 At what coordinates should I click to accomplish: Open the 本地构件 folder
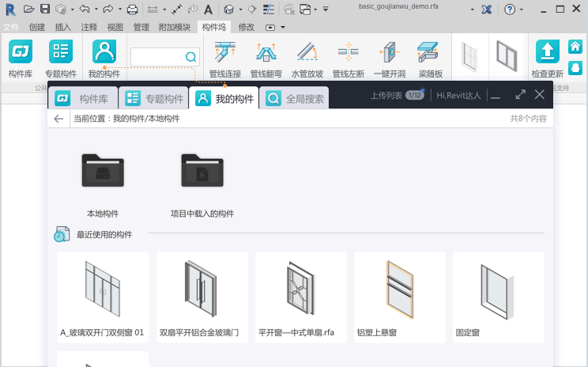(103, 185)
